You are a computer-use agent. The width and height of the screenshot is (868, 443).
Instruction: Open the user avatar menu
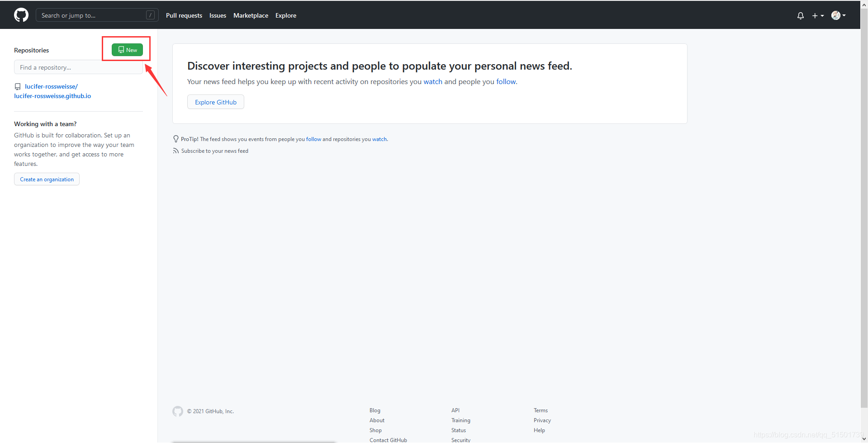tap(838, 15)
